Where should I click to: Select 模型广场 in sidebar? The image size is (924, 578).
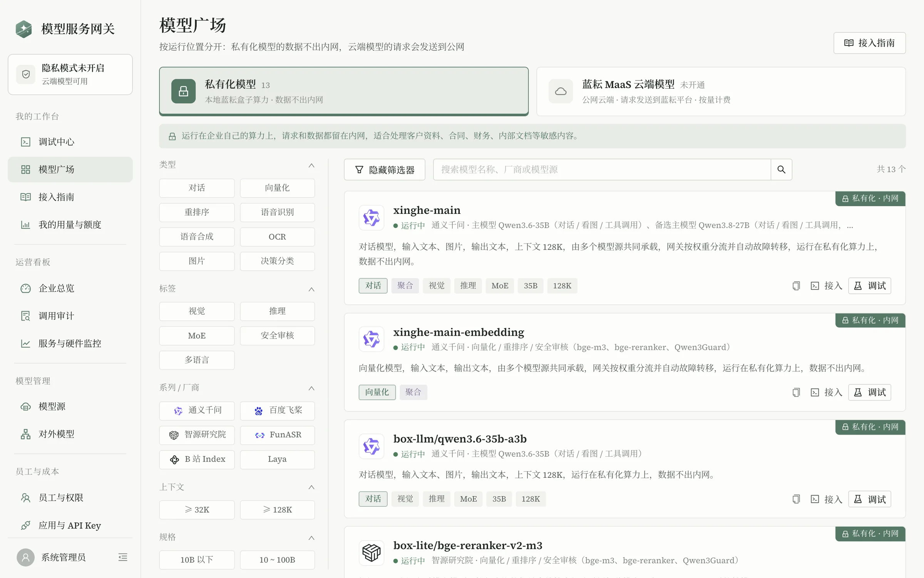pyautogui.click(x=70, y=170)
